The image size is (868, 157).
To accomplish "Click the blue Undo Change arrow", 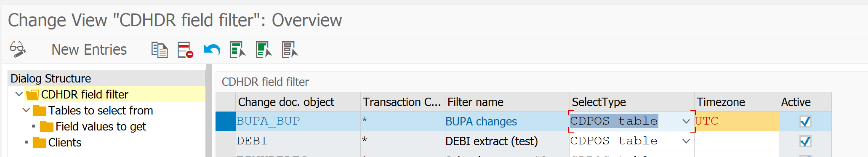I will point(212,50).
